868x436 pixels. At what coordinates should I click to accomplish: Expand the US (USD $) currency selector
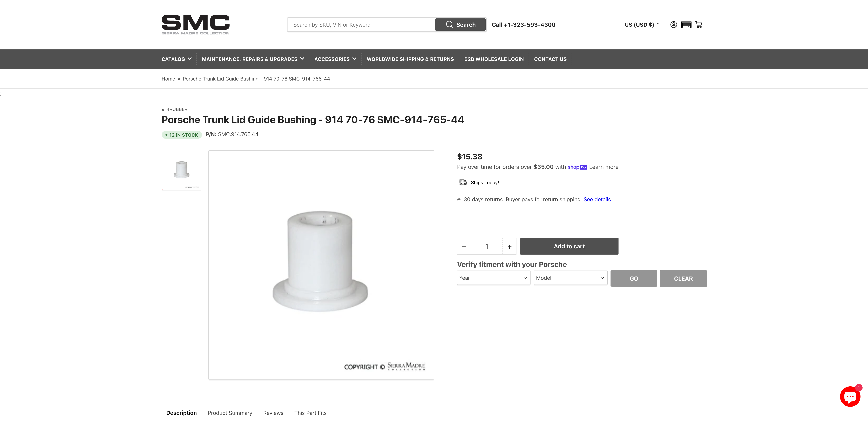(x=642, y=25)
